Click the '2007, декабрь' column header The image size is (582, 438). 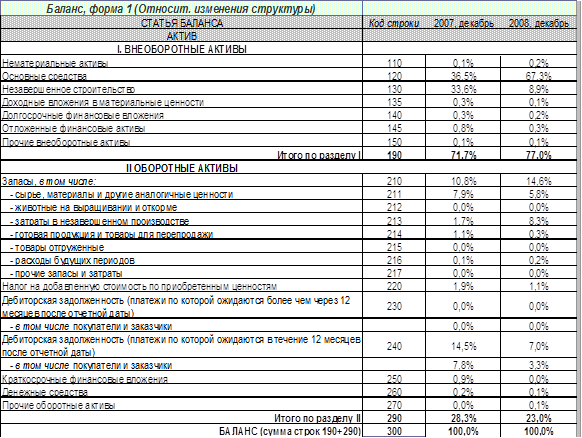(463, 23)
